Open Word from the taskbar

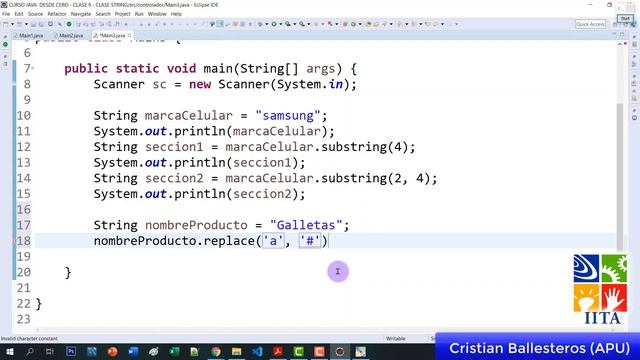pos(133,351)
